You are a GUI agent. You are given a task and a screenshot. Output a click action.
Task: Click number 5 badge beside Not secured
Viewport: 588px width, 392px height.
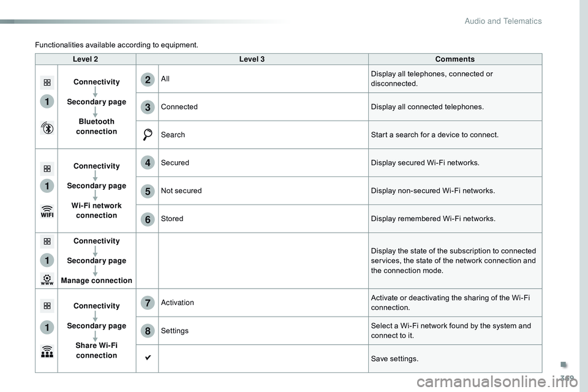coord(148,191)
